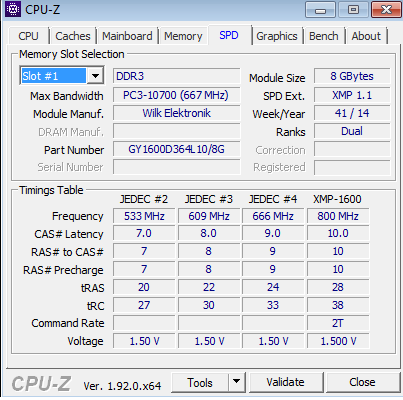Image resolution: width=403 pixels, height=400 pixels.
Task: Show the Graphics tab
Action: [277, 36]
